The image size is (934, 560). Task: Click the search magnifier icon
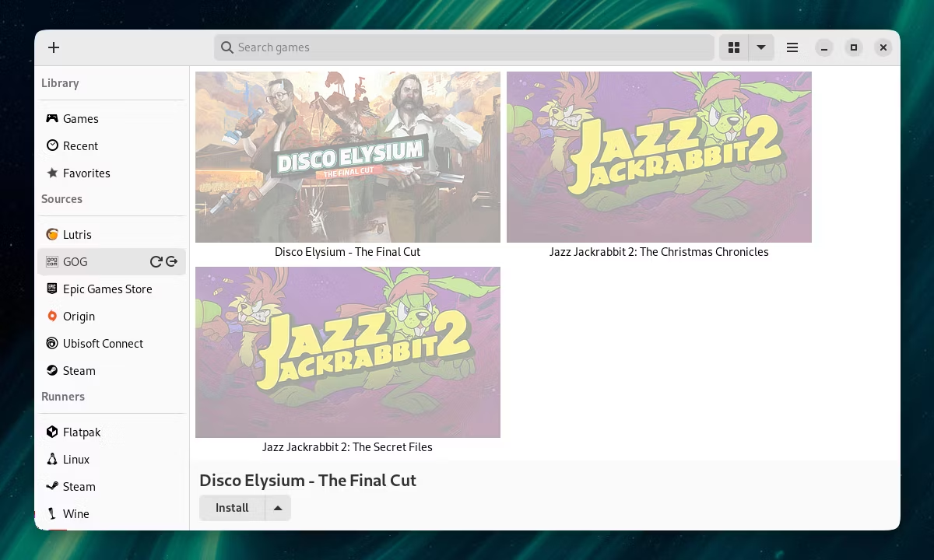point(227,47)
